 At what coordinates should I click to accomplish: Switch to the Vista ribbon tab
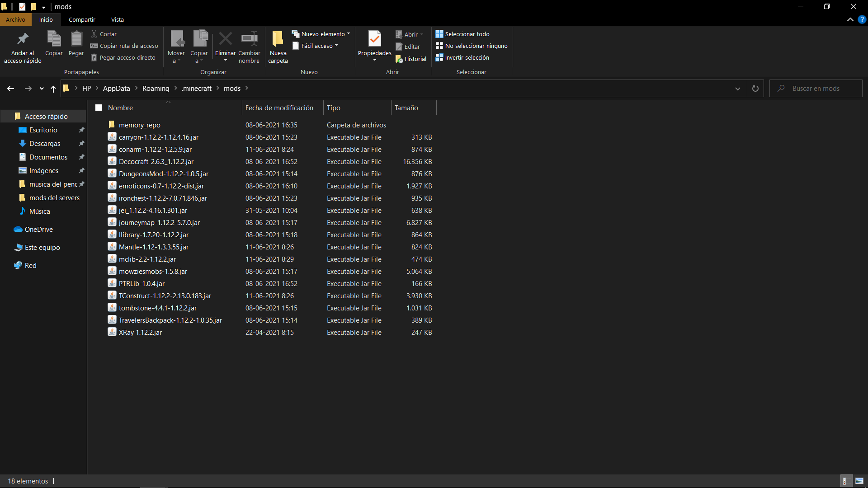pyautogui.click(x=117, y=19)
